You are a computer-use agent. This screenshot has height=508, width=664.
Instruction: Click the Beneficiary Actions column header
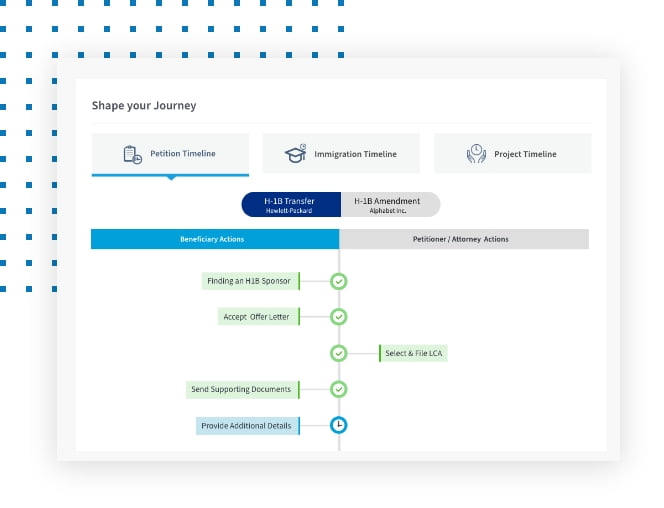click(214, 240)
